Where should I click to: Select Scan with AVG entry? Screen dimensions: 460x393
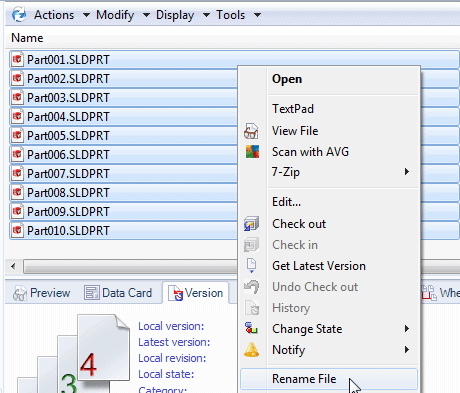(310, 152)
